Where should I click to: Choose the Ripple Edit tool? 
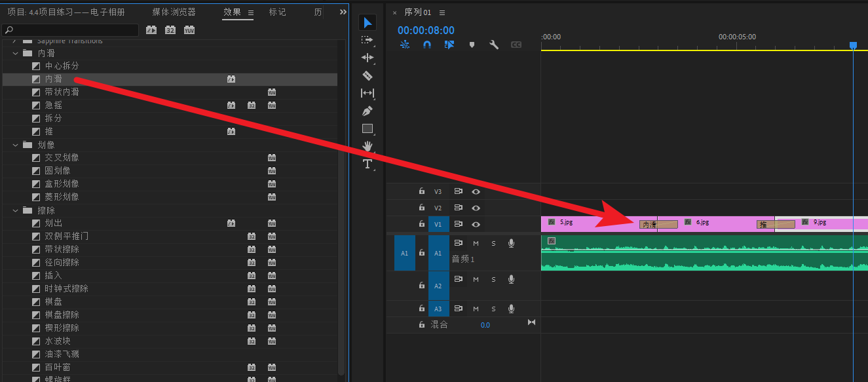pos(368,58)
